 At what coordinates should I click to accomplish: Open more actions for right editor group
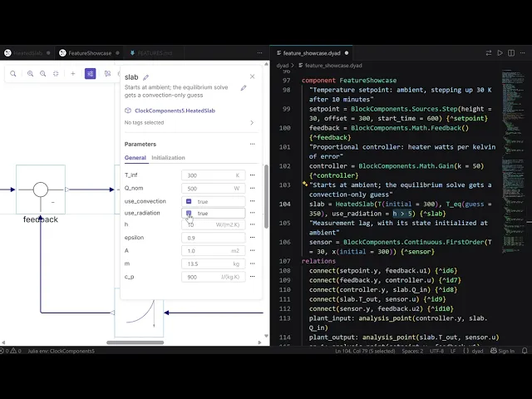[x=523, y=53]
